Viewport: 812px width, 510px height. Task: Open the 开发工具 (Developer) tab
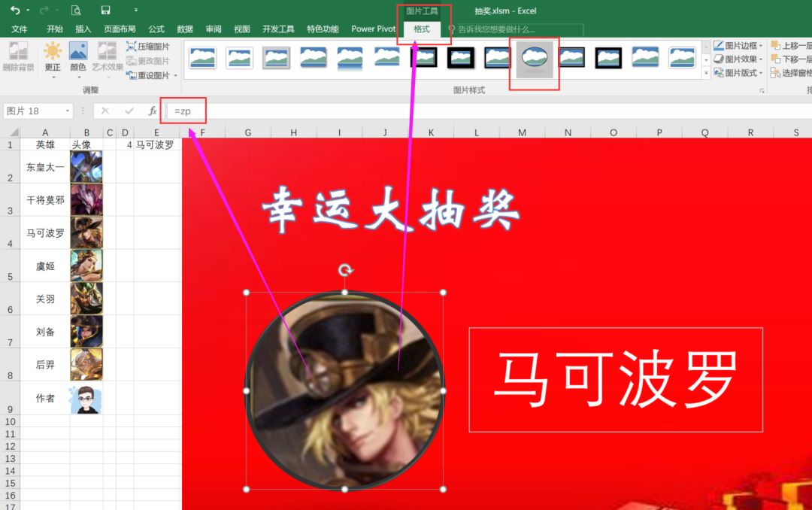tap(278, 29)
